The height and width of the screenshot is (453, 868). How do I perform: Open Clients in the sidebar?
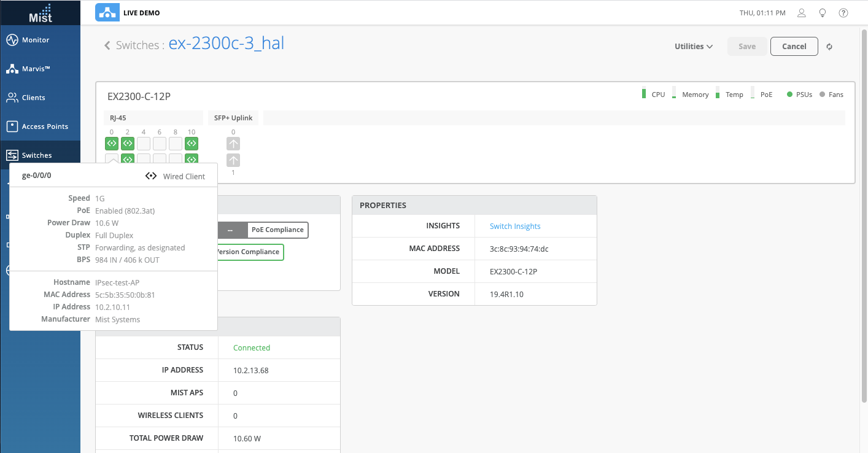pos(40,98)
